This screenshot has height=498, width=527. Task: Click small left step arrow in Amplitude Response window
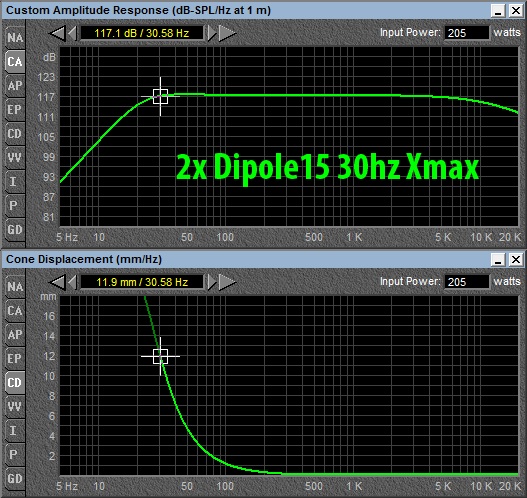coord(73,33)
